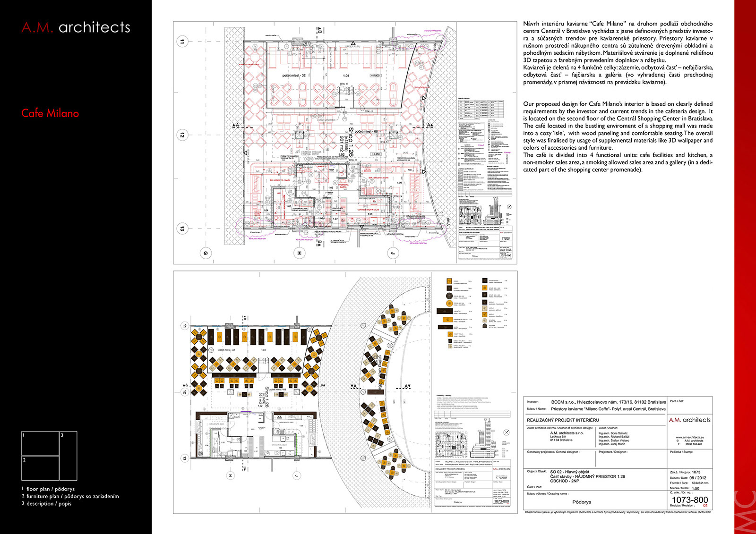Viewport: 756px width, 534px height.
Task: Select caption '3 description / popis'
Action: click(46, 504)
